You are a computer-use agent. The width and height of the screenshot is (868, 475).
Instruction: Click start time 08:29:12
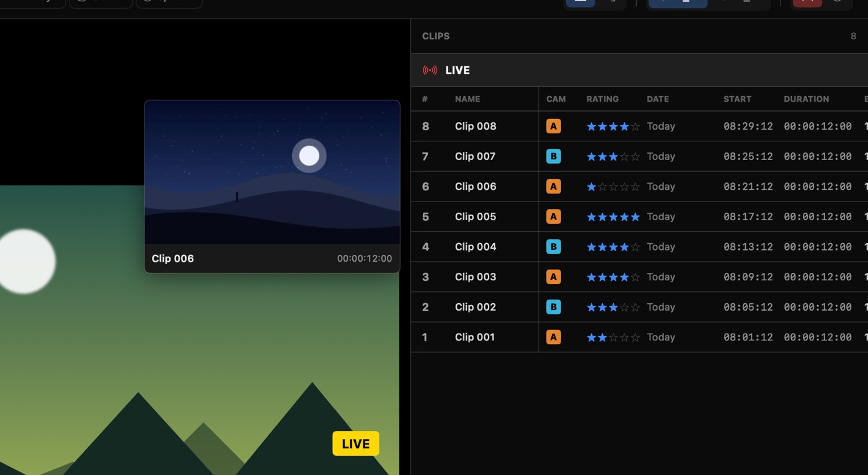(748, 127)
